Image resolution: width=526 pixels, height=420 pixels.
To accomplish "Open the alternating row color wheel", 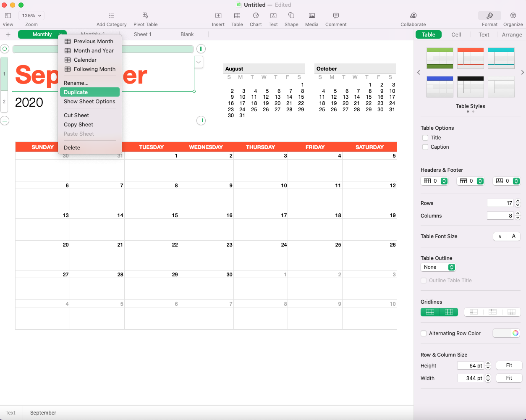I will click(515, 333).
